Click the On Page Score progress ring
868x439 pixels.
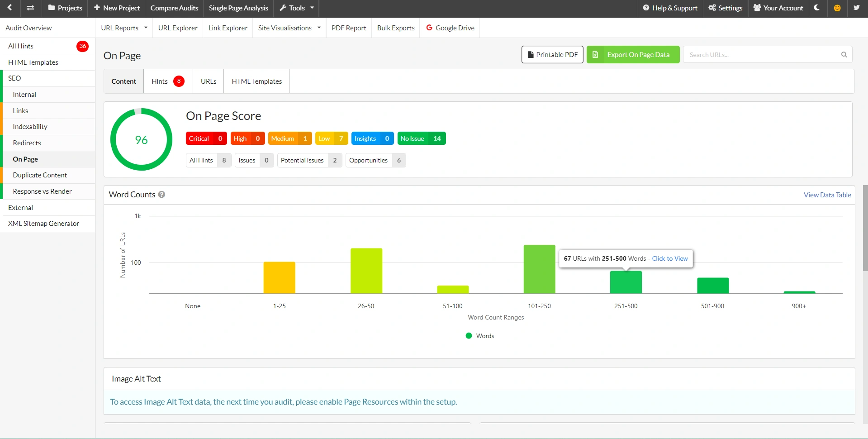(x=141, y=139)
